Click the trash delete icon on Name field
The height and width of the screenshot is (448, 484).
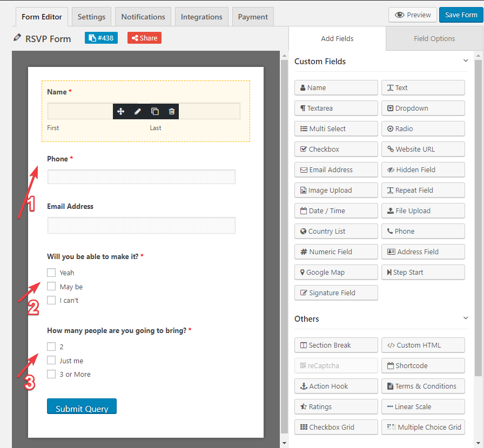(172, 111)
